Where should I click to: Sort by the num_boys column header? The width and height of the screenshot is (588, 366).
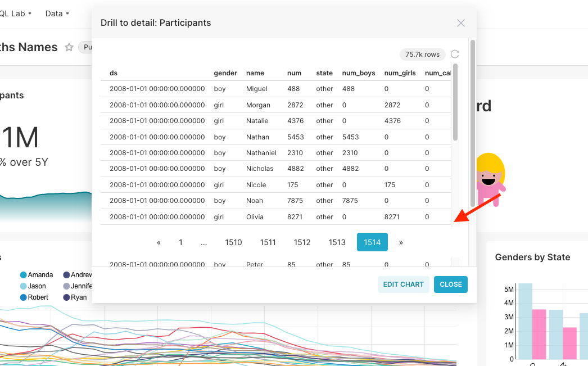pos(359,73)
